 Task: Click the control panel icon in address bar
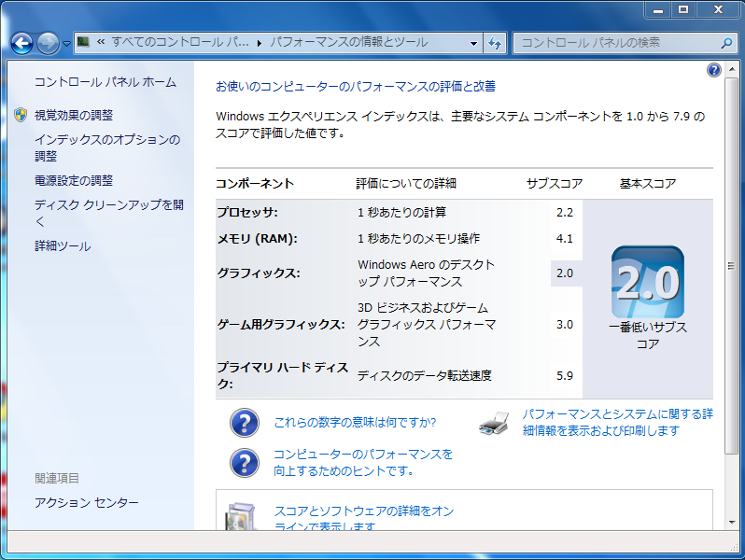(84, 42)
